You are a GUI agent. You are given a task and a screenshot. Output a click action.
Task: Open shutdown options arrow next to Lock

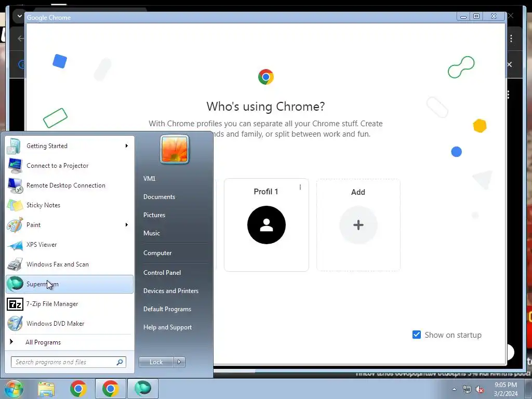coord(179,362)
